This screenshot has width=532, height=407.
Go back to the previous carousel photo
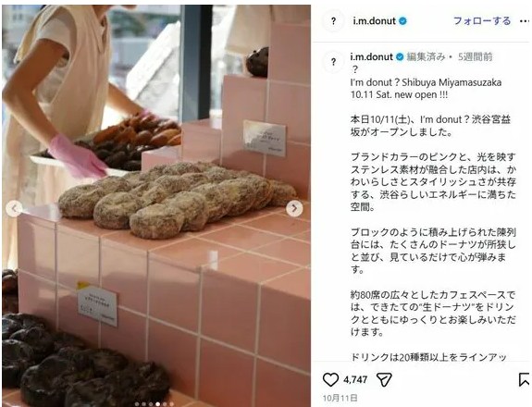(14, 208)
